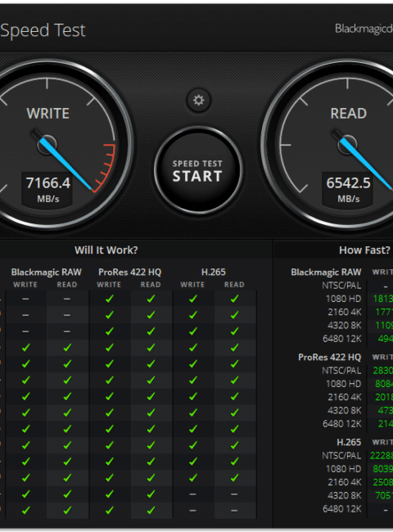Select 6480 12K under How Fast H.265
393x532 pixels.
342,509
